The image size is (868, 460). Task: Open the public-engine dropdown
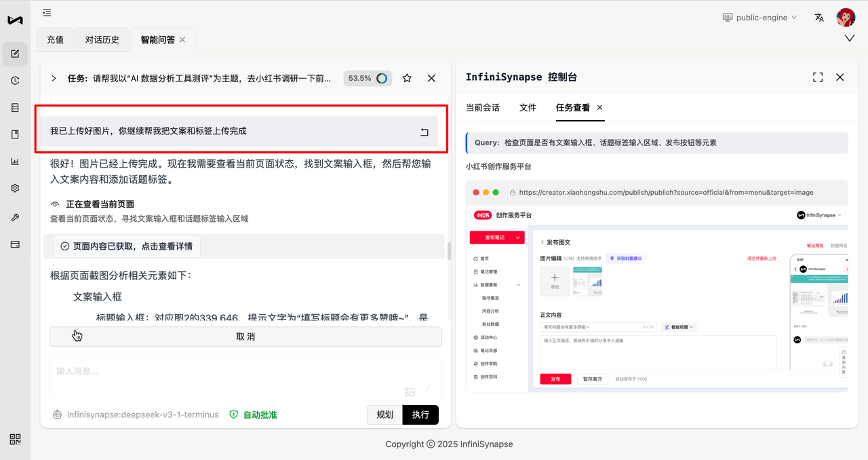point(759,18)
